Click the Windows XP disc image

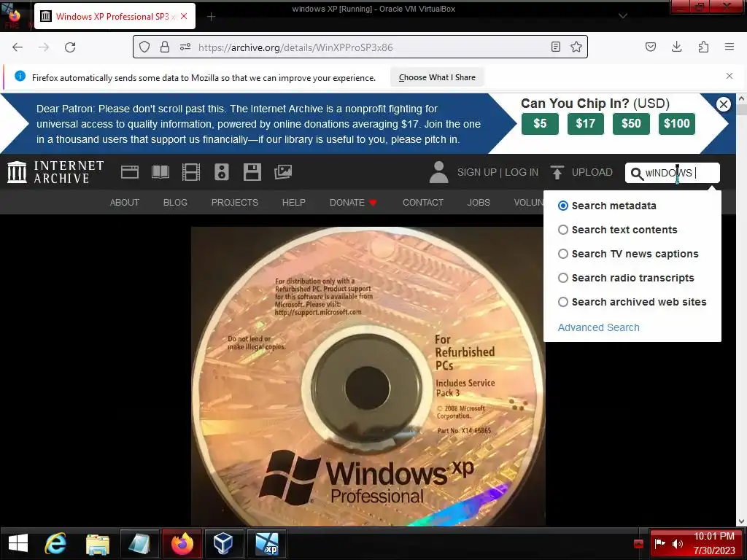tap(368, 376)
